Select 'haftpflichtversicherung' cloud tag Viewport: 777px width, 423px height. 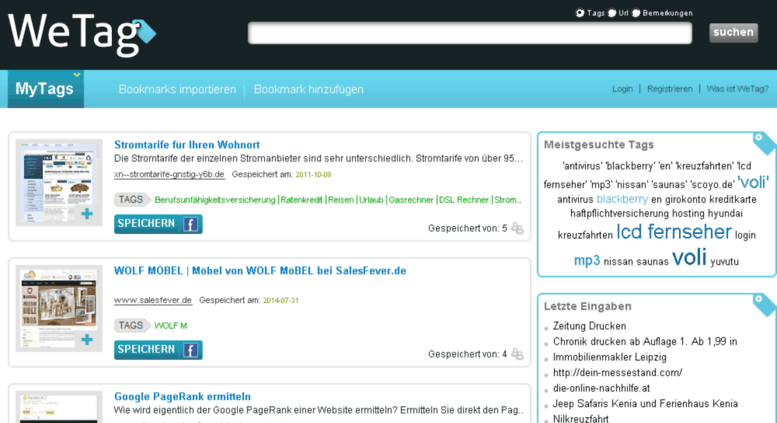[619, 213]
